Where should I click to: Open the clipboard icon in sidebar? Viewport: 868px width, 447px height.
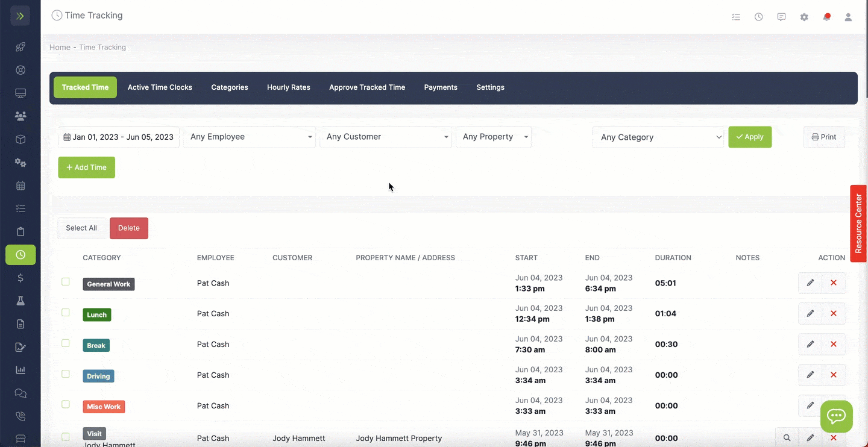click(x=20, y=232)
